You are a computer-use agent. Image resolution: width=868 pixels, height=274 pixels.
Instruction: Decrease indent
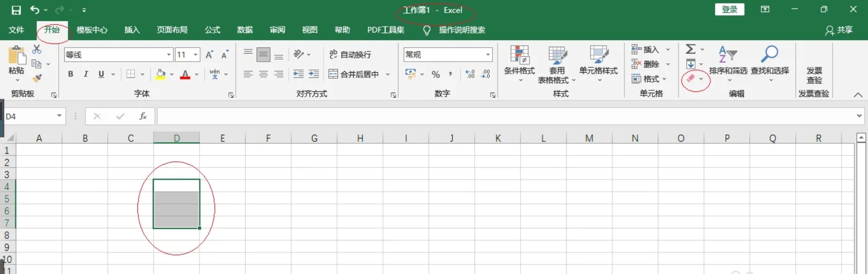(x=299, y=74)
